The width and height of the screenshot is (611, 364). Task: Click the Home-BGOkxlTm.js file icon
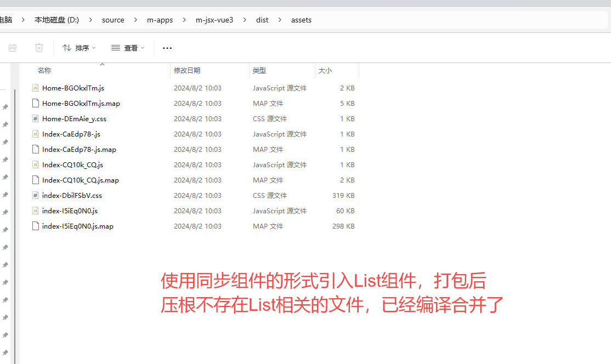pos(36,88)
